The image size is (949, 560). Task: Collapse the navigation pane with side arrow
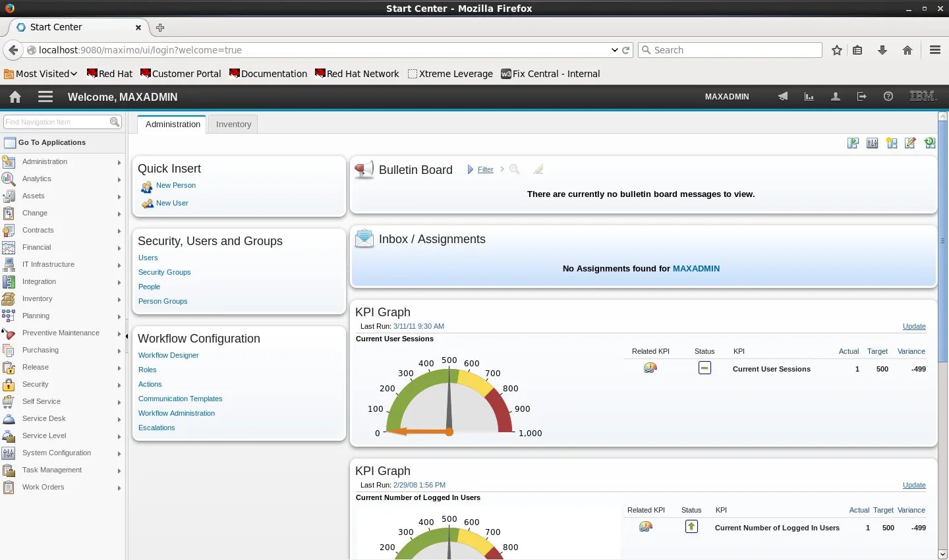pyautogui.click(x=127, y=336)
